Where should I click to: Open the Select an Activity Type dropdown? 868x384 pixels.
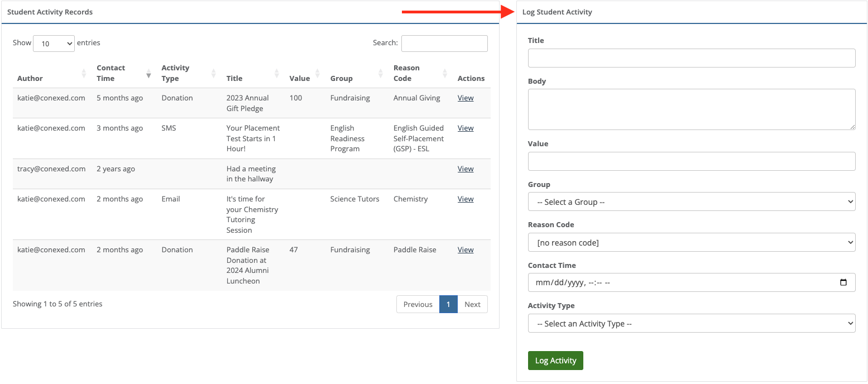[691, 323]
